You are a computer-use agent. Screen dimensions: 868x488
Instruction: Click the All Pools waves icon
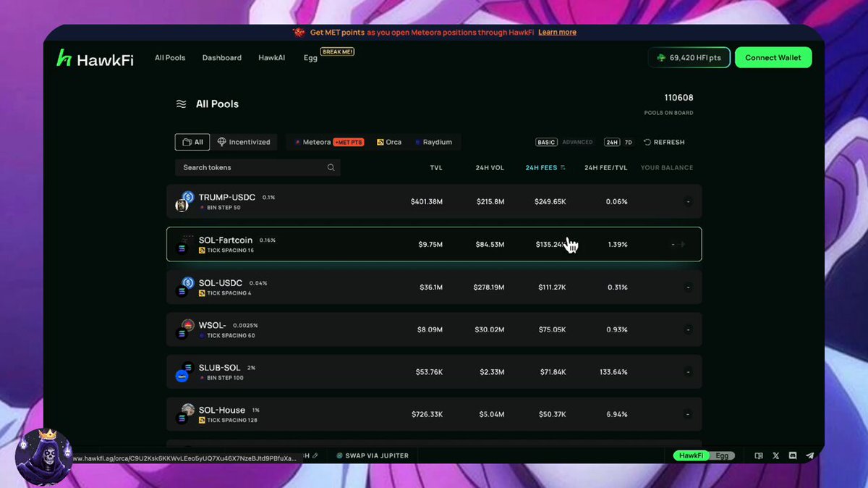pos(181,104)
